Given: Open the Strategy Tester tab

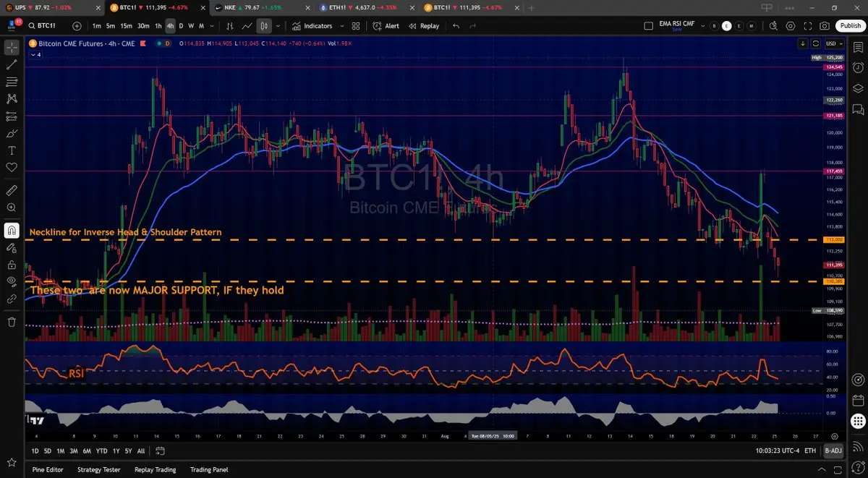Looking at the screenshot, I should (98, 469).
